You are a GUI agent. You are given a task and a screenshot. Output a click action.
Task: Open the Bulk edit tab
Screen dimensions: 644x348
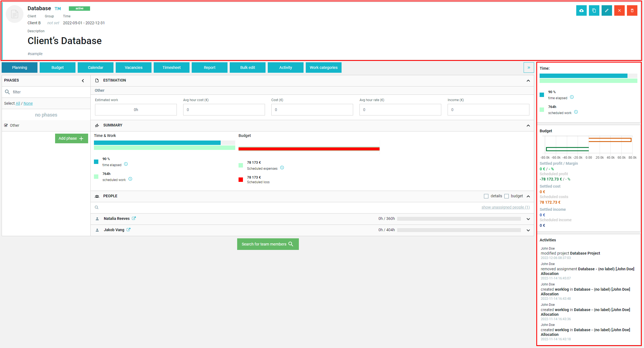pyautogui.click(x=248, y=68)
